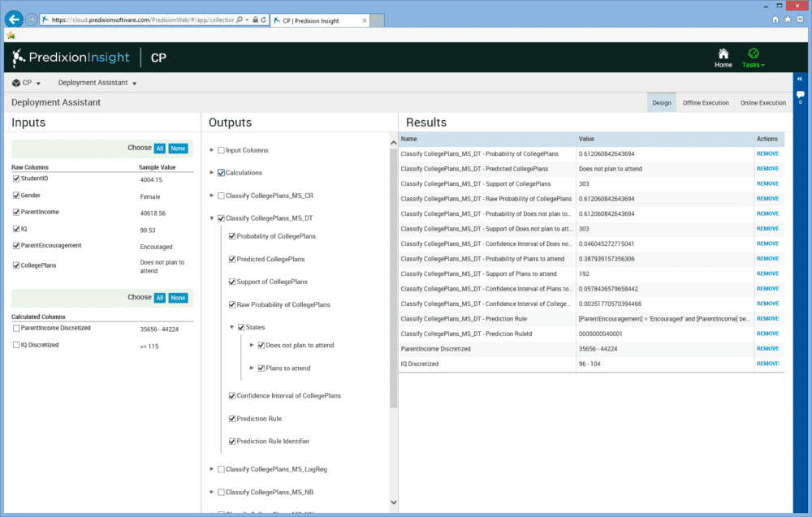Click the empty new browser tab button

(378, 21)
